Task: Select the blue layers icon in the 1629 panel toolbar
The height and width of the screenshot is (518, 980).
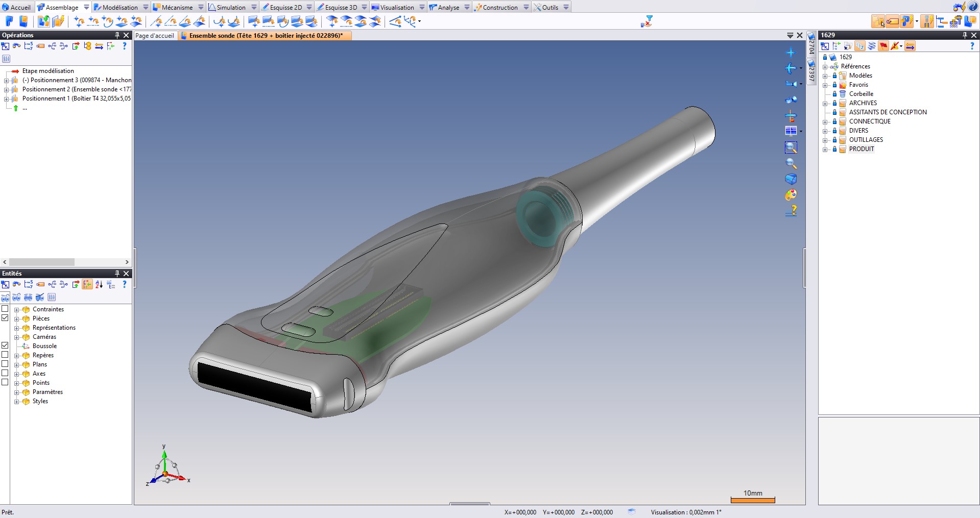Action: (872, 46)
